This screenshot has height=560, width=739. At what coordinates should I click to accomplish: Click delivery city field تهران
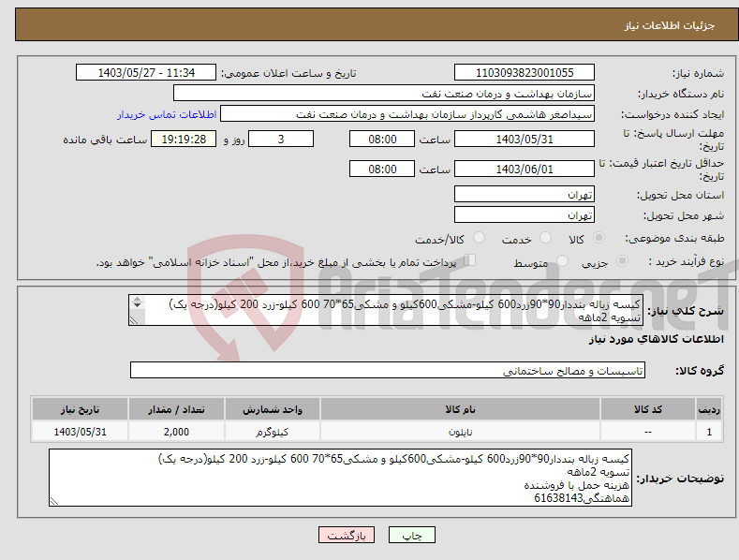525,215
